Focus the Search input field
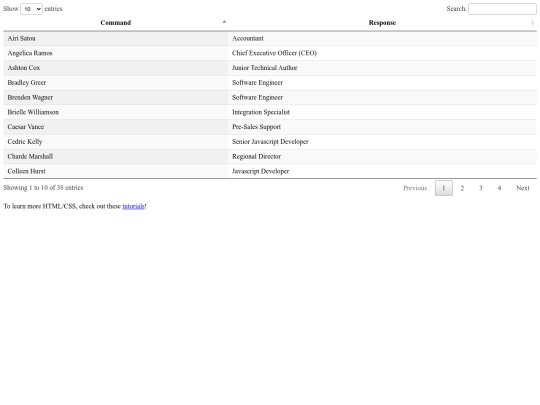This screenshot has height=405, width=540. [502, 9]
